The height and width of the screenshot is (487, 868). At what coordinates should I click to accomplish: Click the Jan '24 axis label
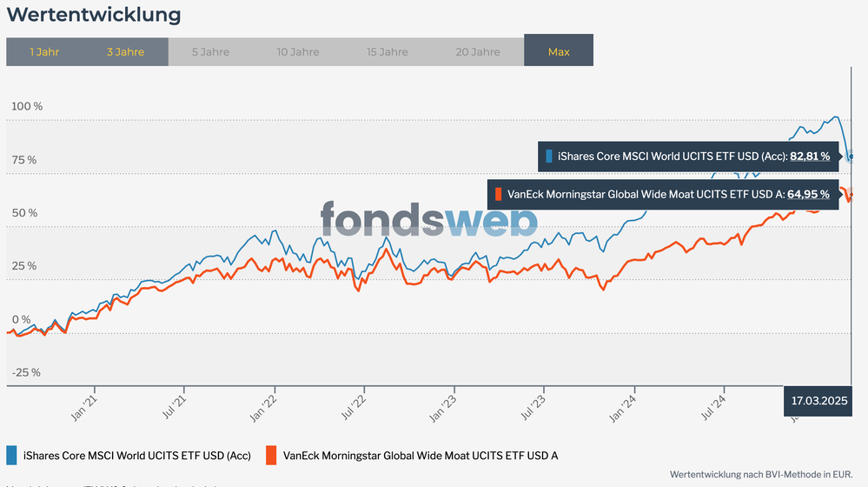[x=623, y=407]
